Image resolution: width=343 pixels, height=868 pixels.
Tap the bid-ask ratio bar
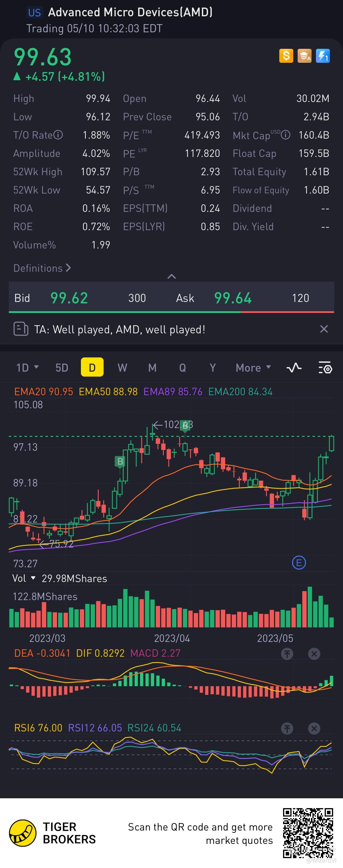(171, 312)
